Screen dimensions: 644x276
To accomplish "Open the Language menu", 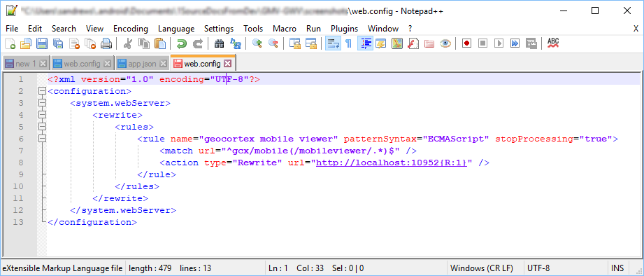I will pos(176,29).
